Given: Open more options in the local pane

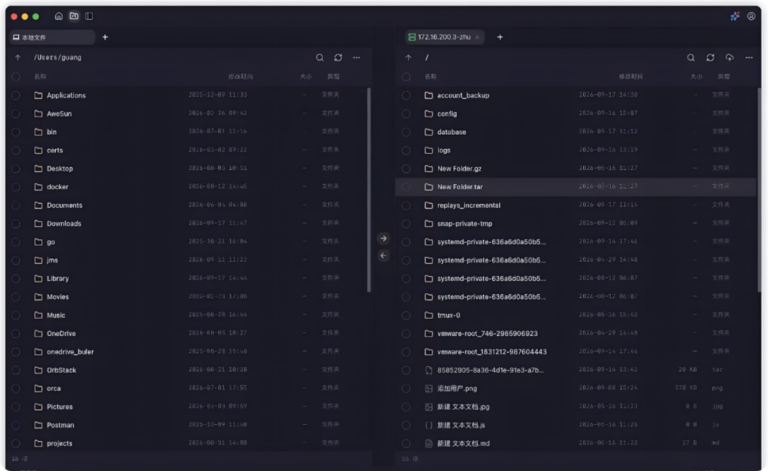Looking at the screenshot, I should [x=357, y=58].
